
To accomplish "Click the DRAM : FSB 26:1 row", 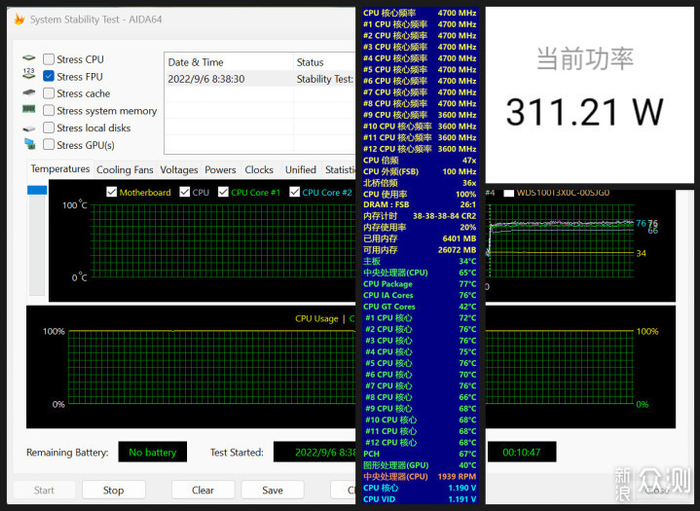I will click(419, 205).
